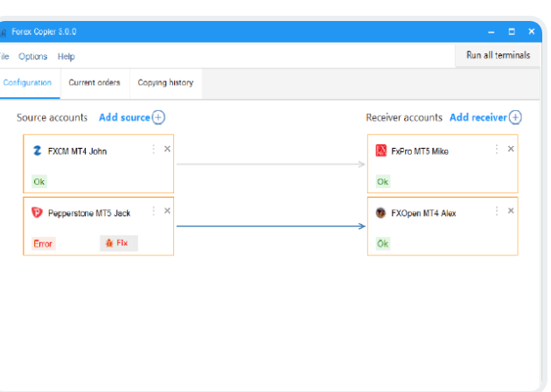
Task: Click the Receiver accounts heading
Action: click(404, 117)
